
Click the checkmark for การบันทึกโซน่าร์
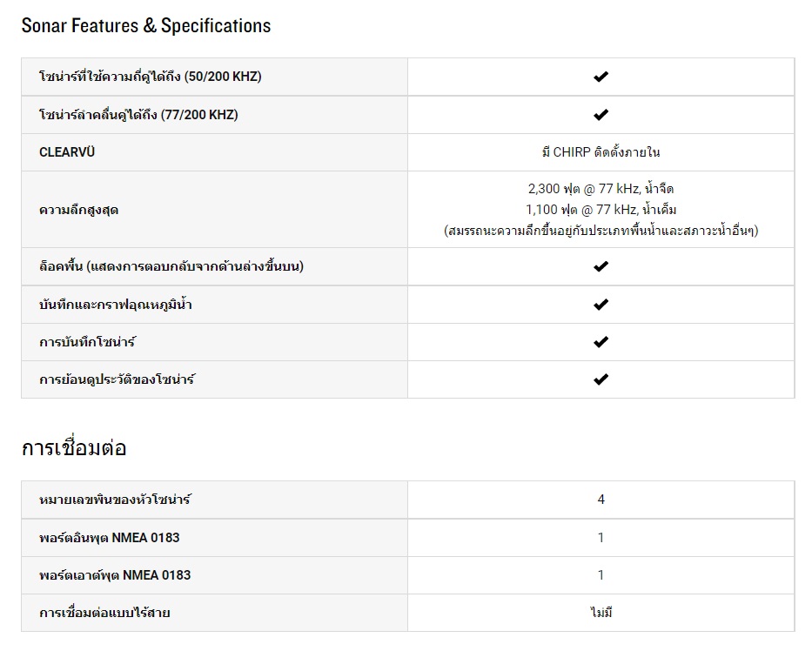point(601,342)
